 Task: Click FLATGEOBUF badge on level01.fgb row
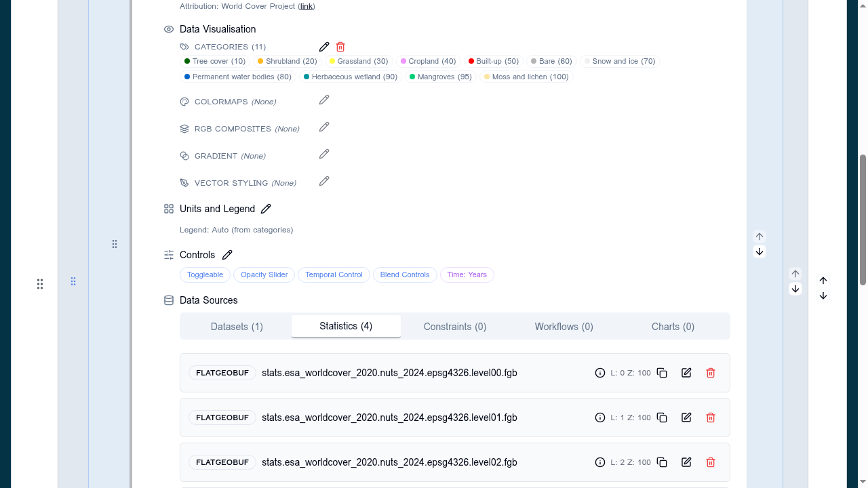222,418
